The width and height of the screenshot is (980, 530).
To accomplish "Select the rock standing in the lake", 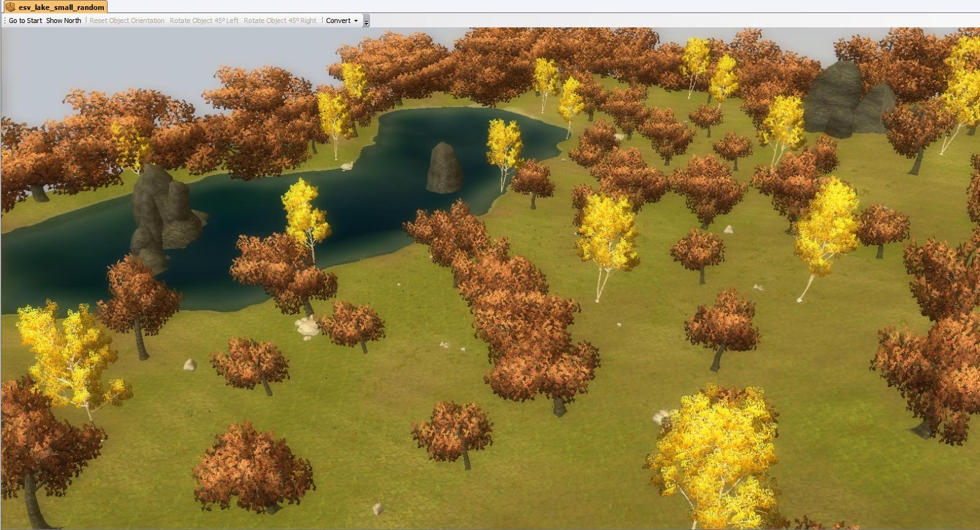I will (443, 167).
